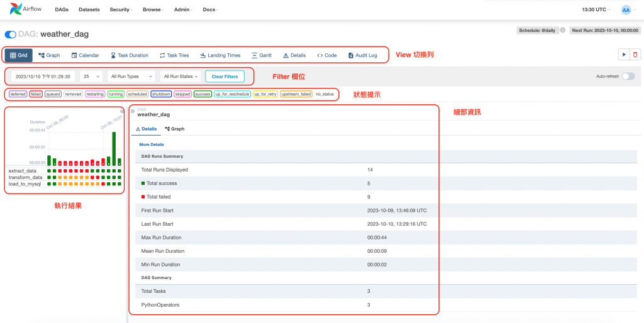Click the Max Run Duration value 00:00:44
The width and height of the screenshot is (644, 323).
click(377, 237)
